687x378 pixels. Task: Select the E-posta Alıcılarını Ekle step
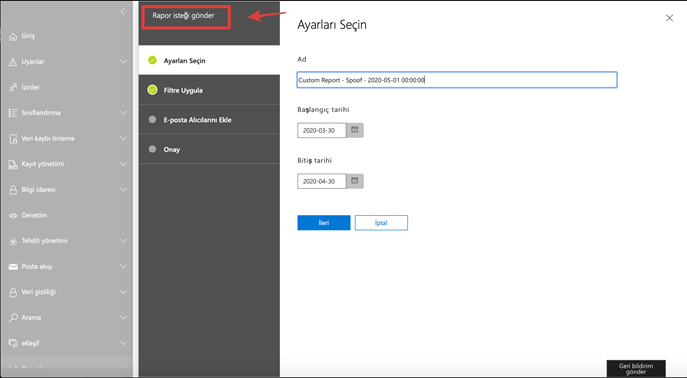pos(209,119)
